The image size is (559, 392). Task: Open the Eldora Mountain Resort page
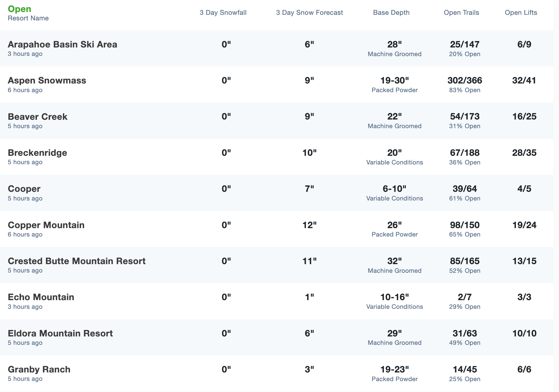click(60, 333)
